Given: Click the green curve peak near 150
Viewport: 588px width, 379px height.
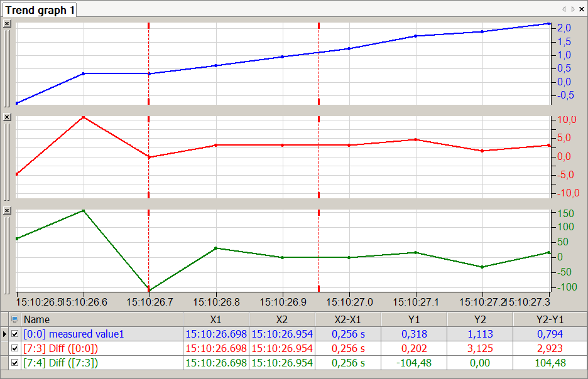Looking at the screenshot, I should (84, 211).
